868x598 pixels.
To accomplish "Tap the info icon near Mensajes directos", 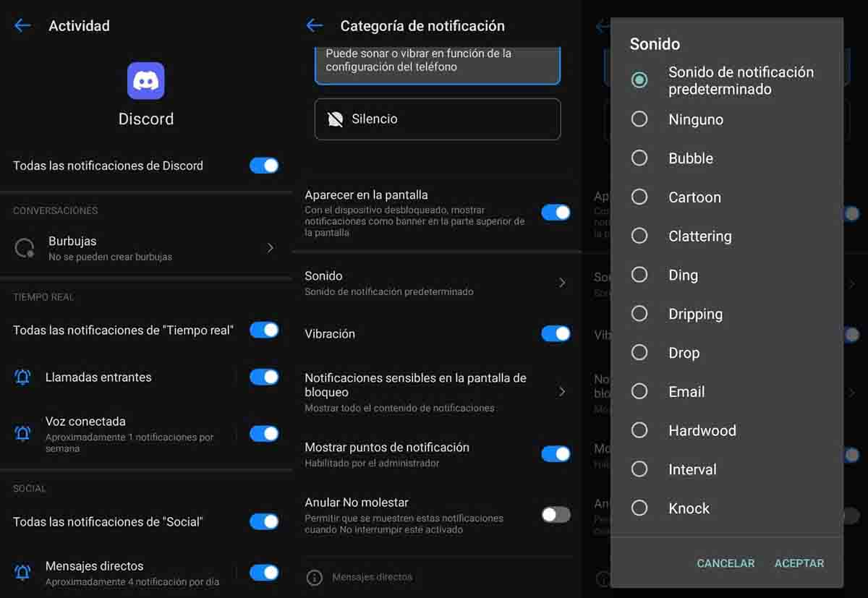I will point(314,577).
